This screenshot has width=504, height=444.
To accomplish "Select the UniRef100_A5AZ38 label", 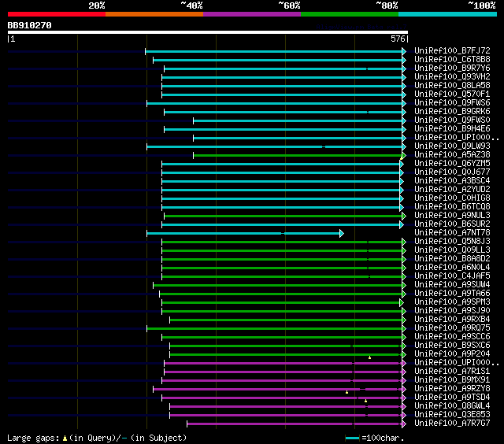I will 452,155.
